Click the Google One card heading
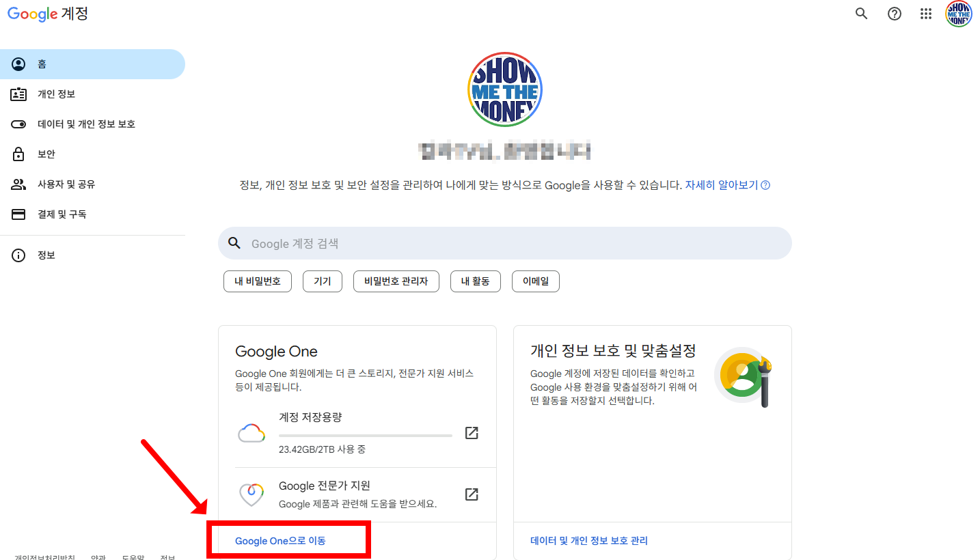The height and width of the screenshot is (560, 980). click(276, 352)
